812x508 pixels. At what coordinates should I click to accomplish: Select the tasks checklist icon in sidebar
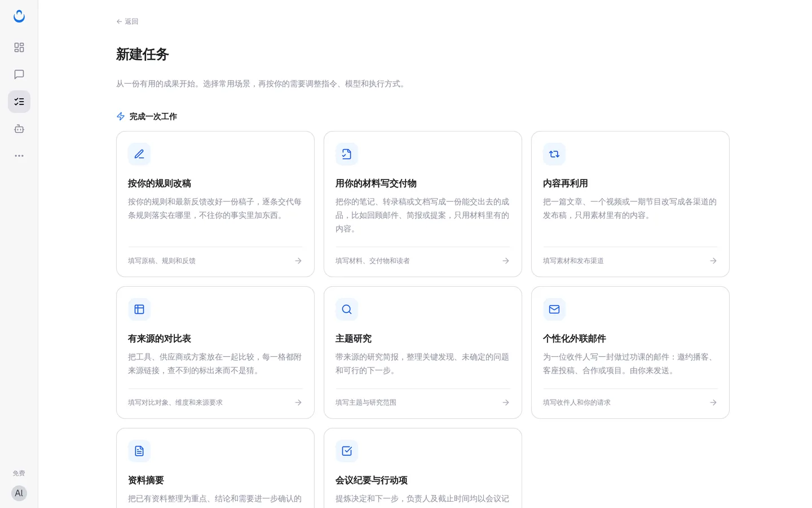(19, 102)
